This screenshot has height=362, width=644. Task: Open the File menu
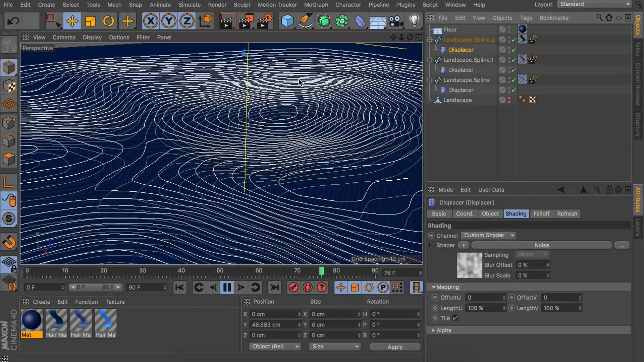8,5
